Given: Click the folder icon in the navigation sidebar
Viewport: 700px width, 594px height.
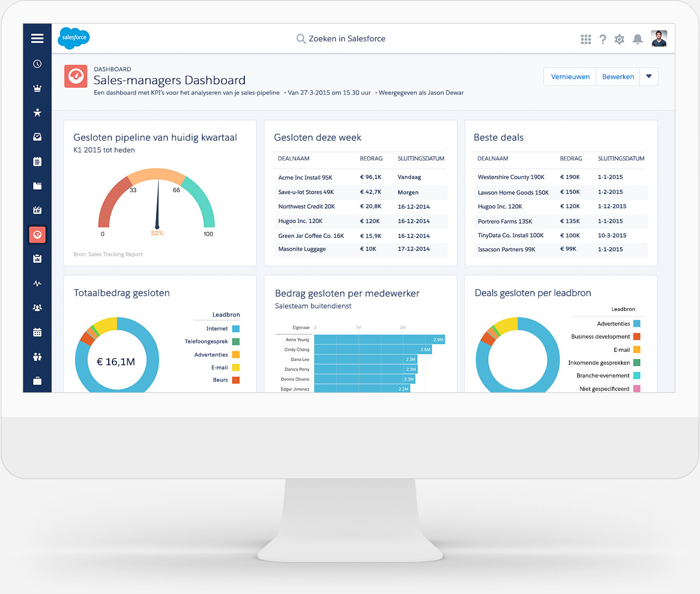Looking at the screenshot, I should coord(37,186).
